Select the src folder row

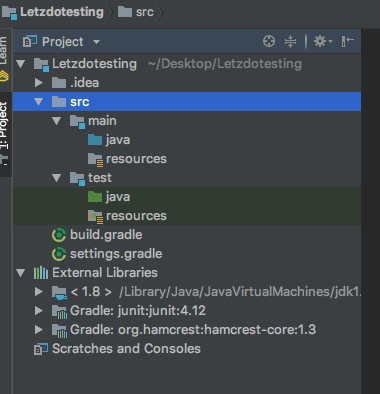coord(187,101)
